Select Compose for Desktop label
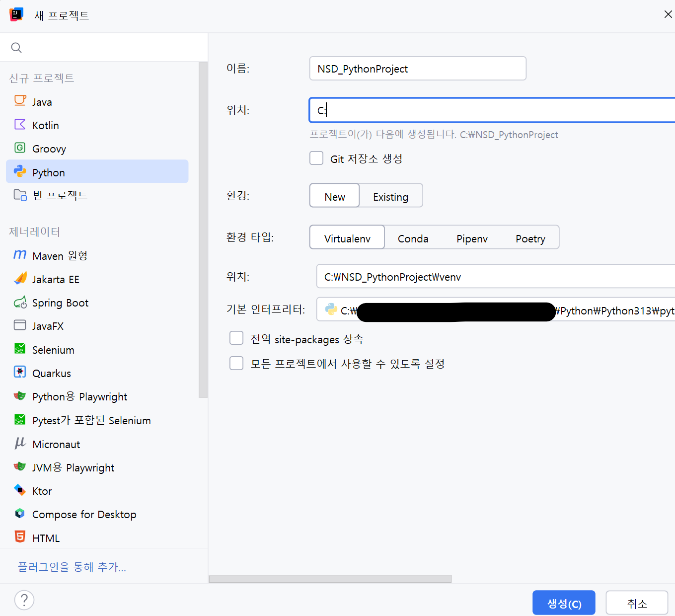675x616 pixels. (84, 514)
